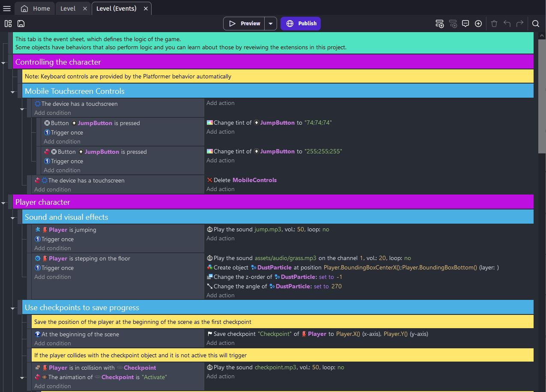Viewport: 546px width, 392px height.
Task: Click the keyboard controls Platformer behavior note
Action: (278, 76)
